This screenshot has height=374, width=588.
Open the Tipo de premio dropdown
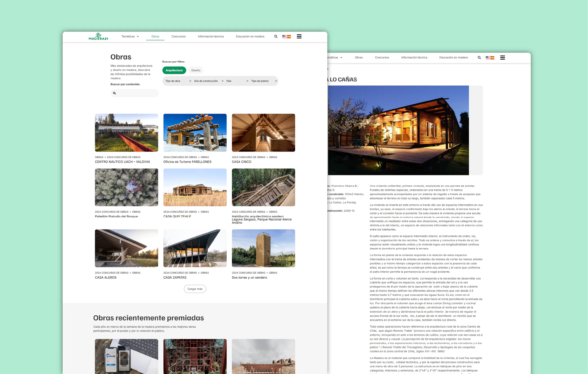(x=264, y=81)
